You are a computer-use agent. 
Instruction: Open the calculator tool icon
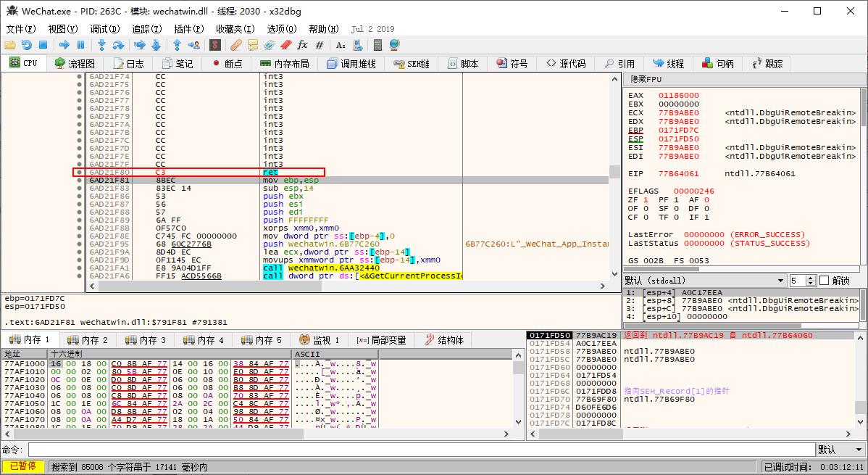click(377, 45)
